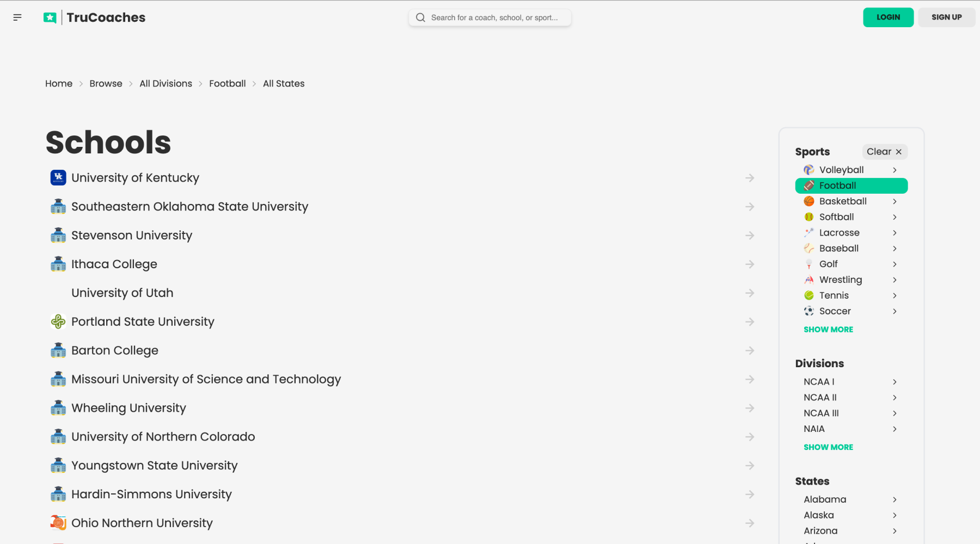Image resolution: width=980 pixels, height=544 pixels.
Task: Open the hamburger menu icon
Action: (17, 17)
